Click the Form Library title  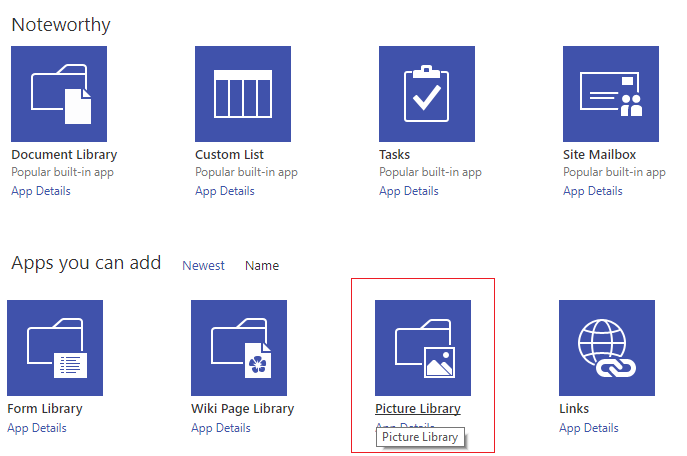point(45,409)
